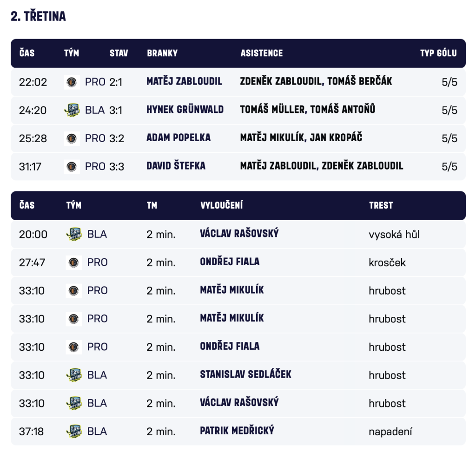Select Stanislav Sedláček in the penalties table
The image size is (476, 452).
tap(245, 374)
